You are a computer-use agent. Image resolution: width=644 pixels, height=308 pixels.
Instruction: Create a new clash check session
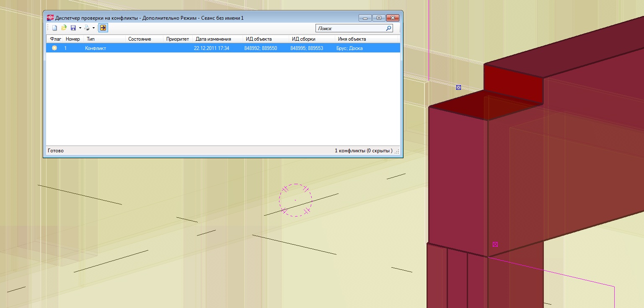[x=54, y=28]
